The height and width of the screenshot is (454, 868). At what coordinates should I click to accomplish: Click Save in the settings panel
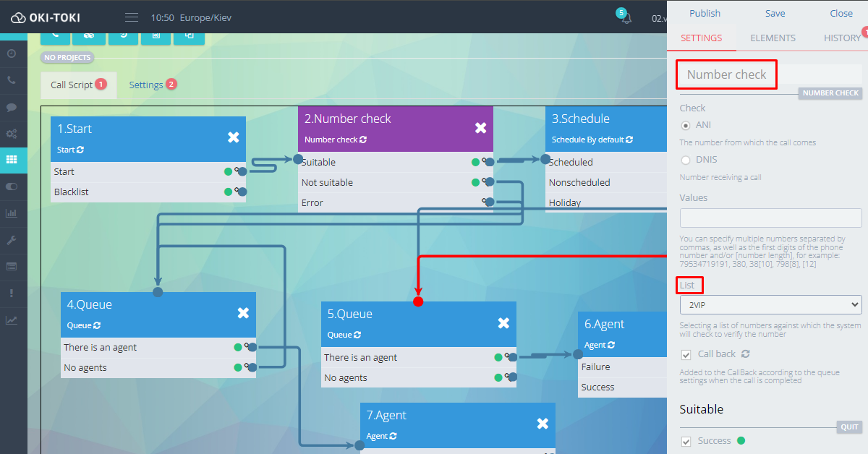coord(775,13)
